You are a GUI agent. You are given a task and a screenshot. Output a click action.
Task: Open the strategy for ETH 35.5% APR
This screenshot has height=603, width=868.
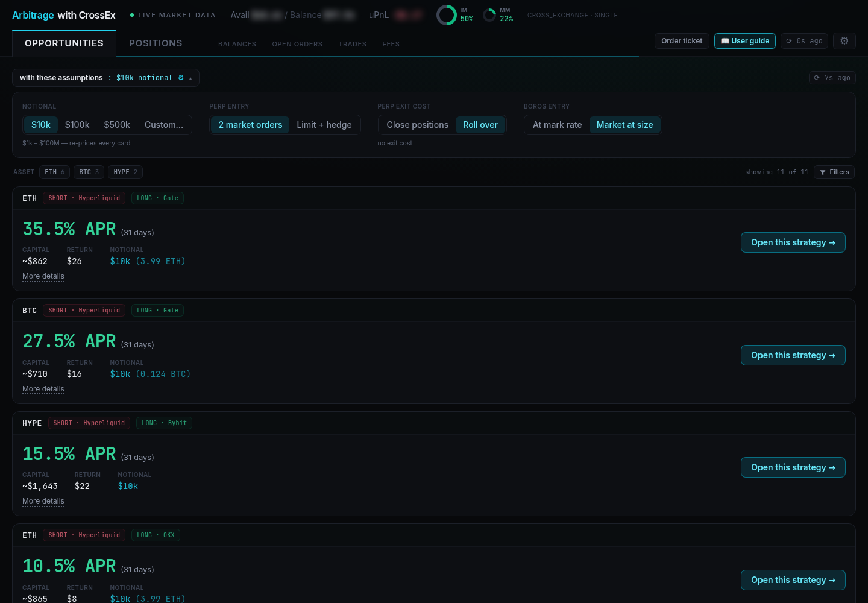pyautogui.click(x=793, y=242)
